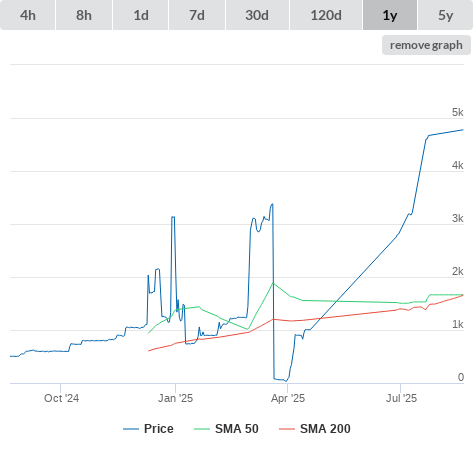
Task: Click the remove graph button
Action: click(426, 45)
